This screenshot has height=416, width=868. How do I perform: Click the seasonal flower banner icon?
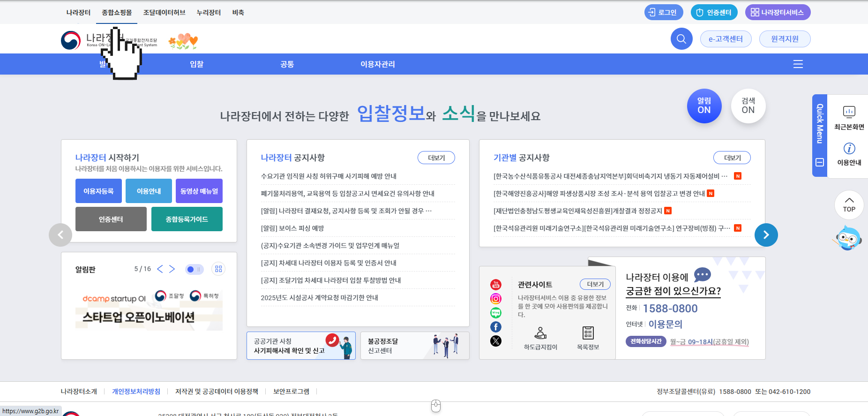(x=183, y=41)
